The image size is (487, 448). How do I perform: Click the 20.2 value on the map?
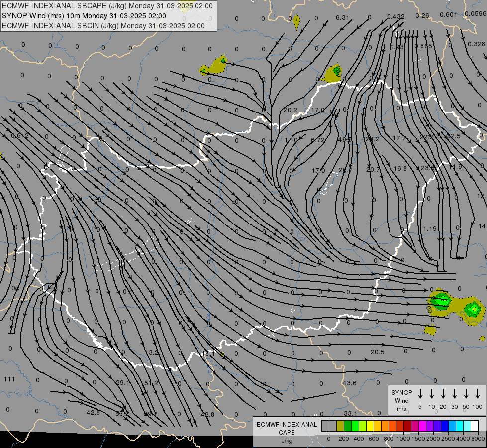[290, 110]
